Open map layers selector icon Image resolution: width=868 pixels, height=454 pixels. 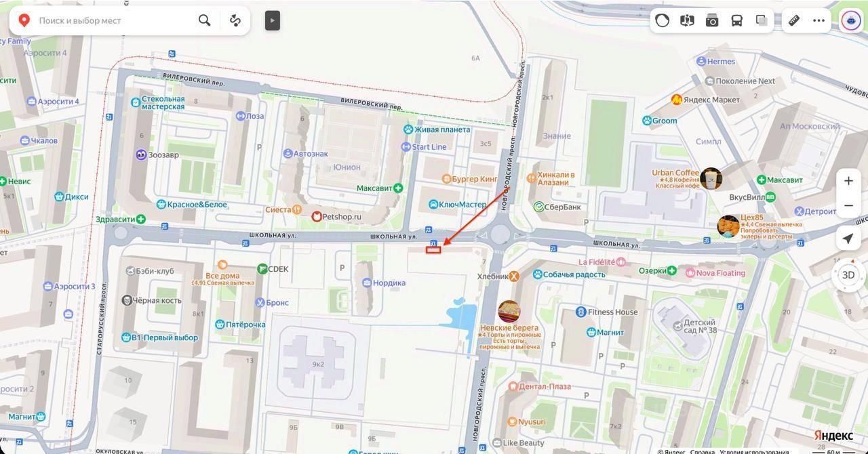point(762,20)
